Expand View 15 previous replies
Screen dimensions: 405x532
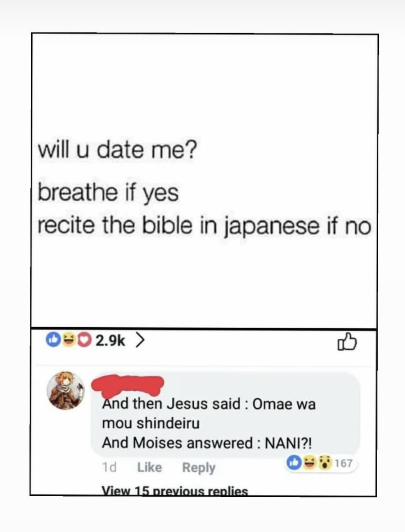click(175, 491)
